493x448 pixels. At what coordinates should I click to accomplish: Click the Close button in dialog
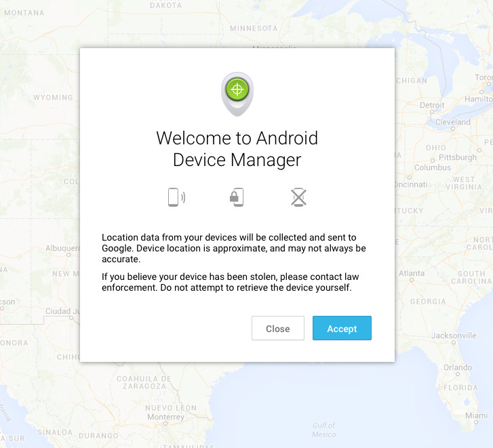coord(277,328)
